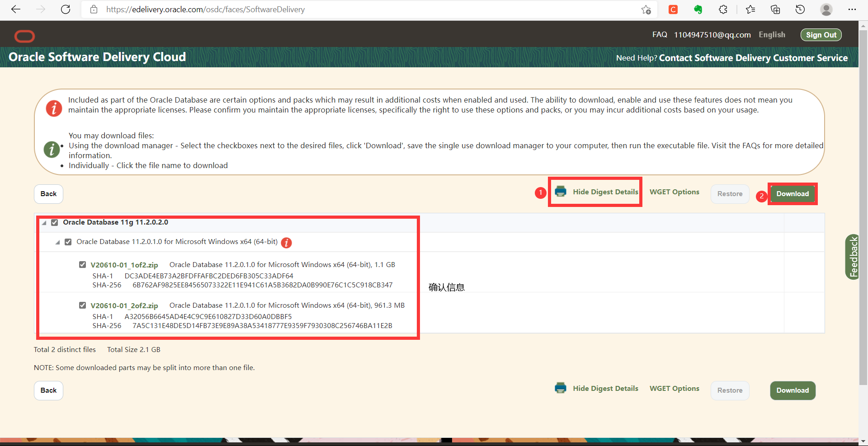Collapse the Oracle Database 11g 11.2.0.2.0 tree node
Image resolution: width=868 pixels, height=446 pixels.
44,223
